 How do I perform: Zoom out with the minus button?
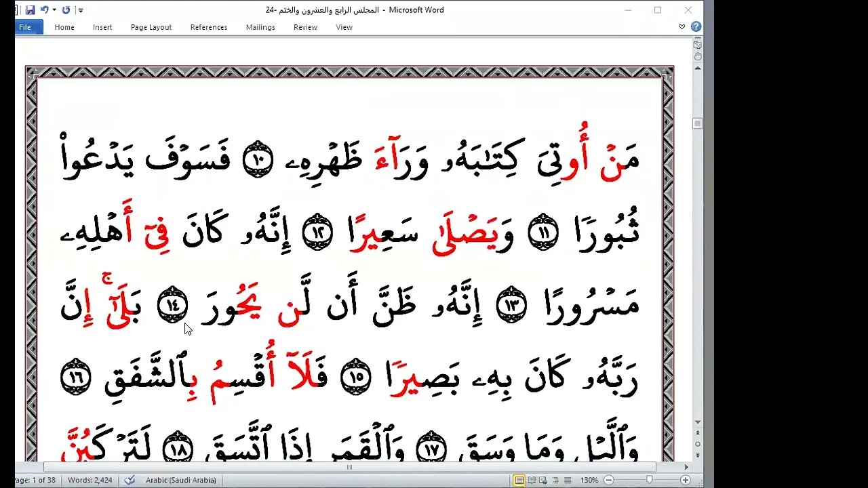(x=608, y=481)
